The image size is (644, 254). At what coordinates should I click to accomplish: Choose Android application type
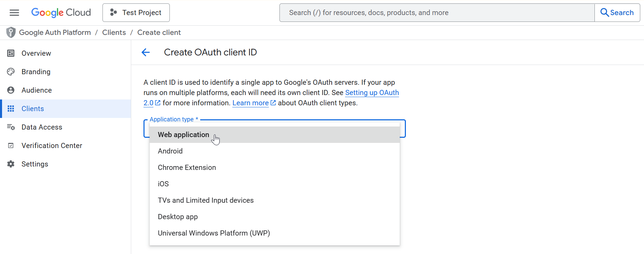[x=170, y=151]
